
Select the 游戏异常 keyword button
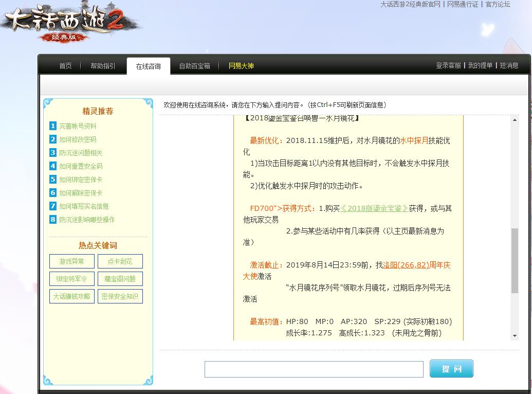[71, 261]
